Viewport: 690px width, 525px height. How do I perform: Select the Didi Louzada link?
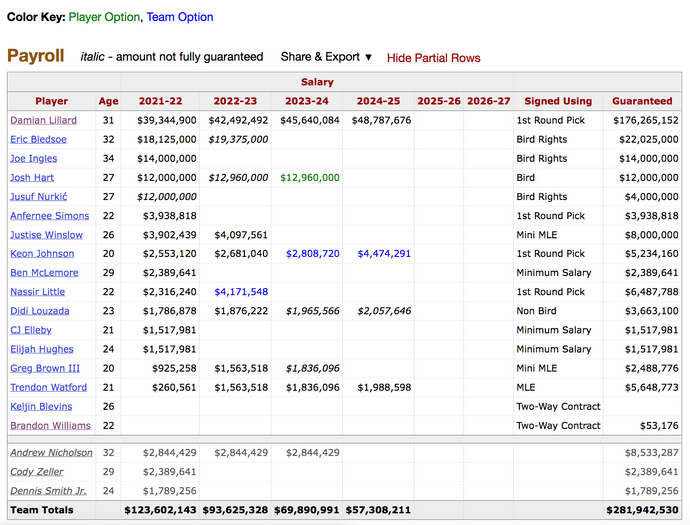[x=40, y=311]
